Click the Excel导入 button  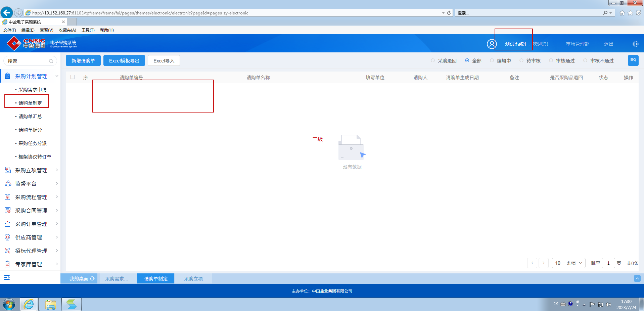pyautogui.click(x=164, y=61)
